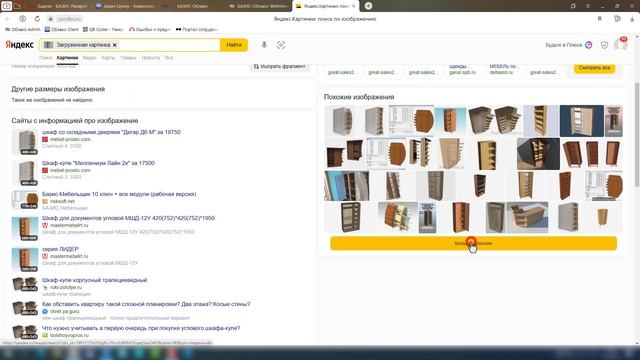
Task: Select the Картинки tab
Action: pyautogui.click(x=67, y=58)
